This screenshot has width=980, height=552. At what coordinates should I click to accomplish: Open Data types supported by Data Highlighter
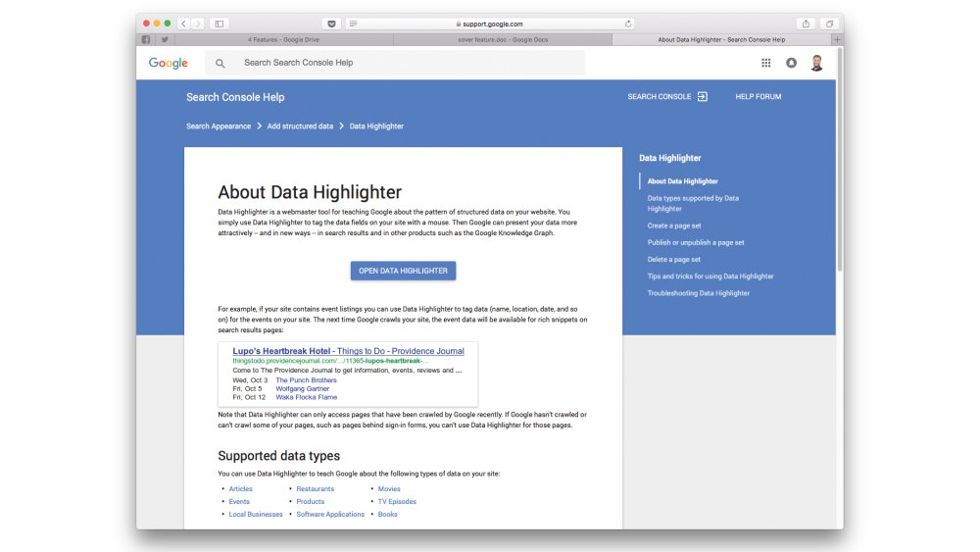point(693,203)
